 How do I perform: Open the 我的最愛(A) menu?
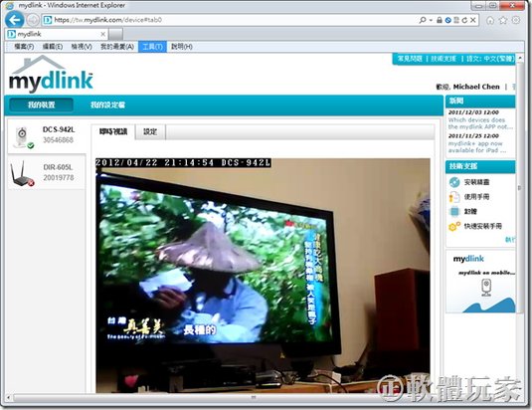(117, 47)
